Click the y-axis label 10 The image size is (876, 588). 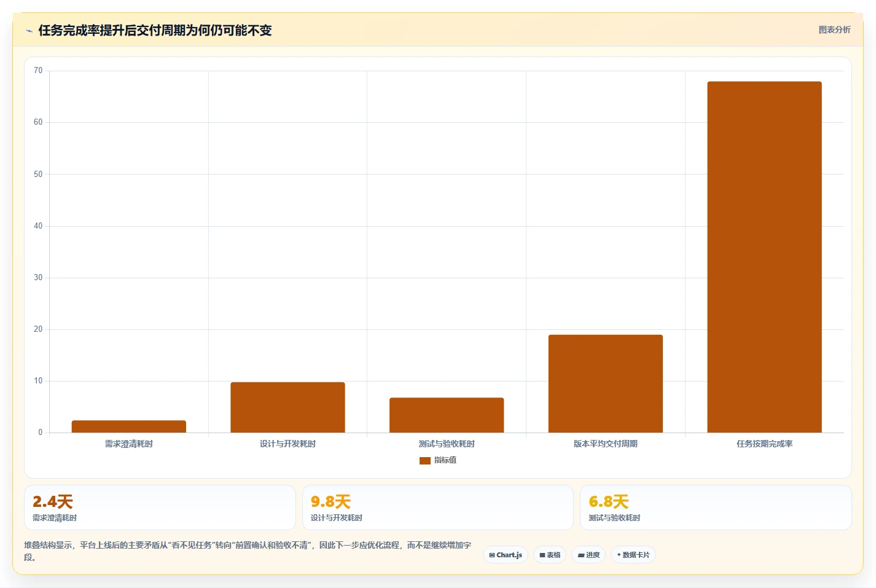[38, 381]
